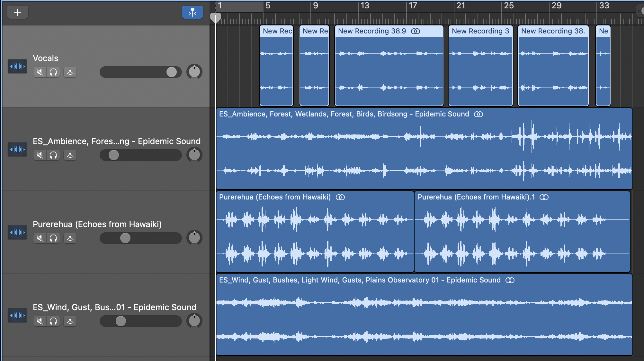The width and height of the screenshot is (644, 361).
Task: Select the ES_Wind track audio icon
Action: pyautogui.click(x=17, y=315)
